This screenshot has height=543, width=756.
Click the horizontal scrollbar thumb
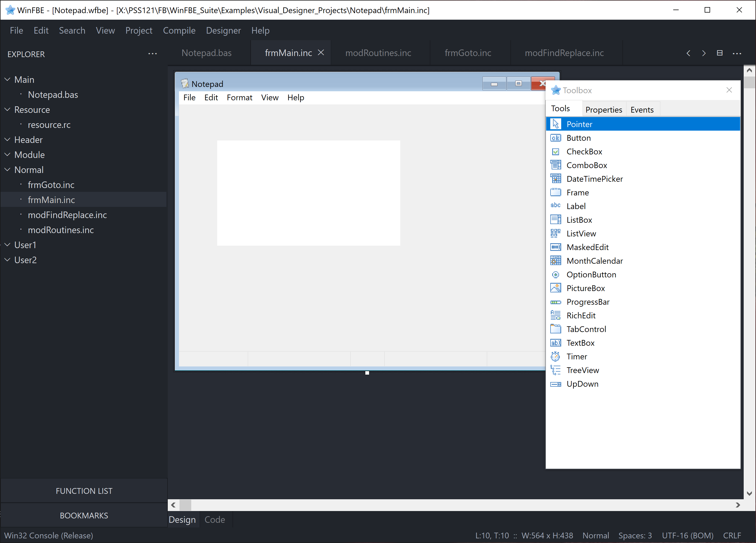point(185,505)
